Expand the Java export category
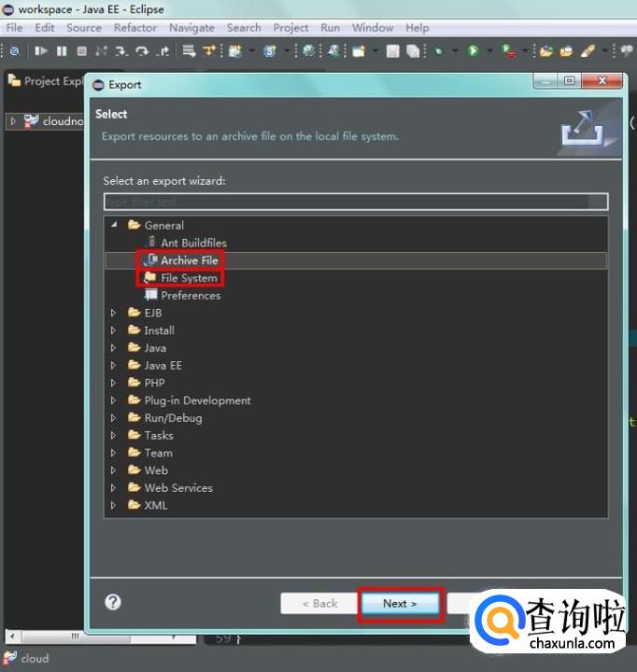The height and width of the screenshot is (672, 637). [x=113, y=348]
